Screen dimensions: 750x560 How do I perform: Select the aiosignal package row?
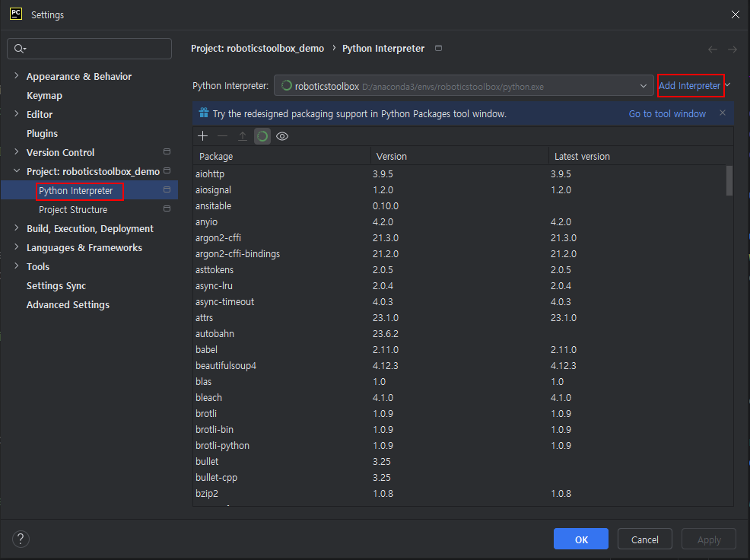(x=459, y=190)
